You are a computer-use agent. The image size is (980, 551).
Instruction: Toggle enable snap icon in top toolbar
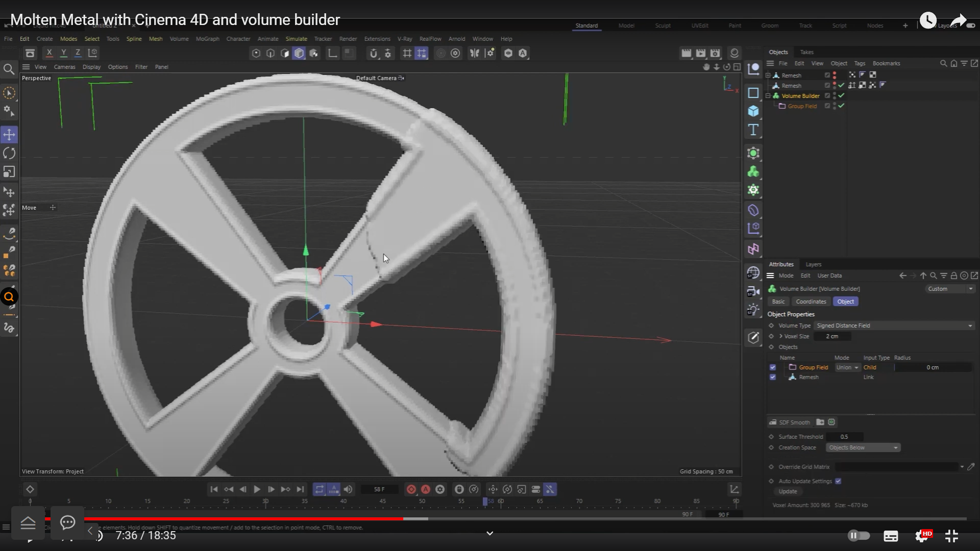click(373, 53)
